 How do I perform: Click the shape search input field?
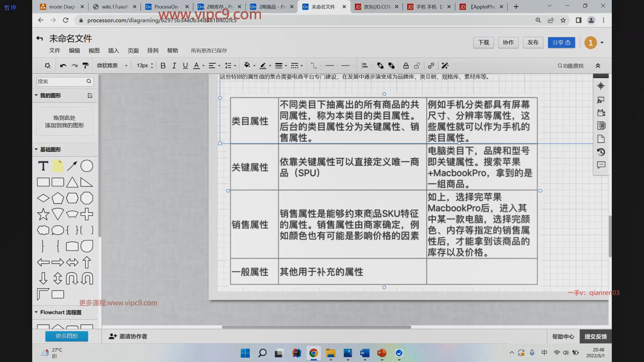[61, 81]
